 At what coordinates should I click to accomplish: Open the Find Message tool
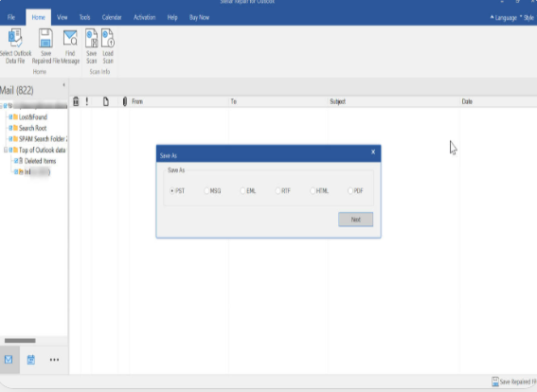pos(70,38)
